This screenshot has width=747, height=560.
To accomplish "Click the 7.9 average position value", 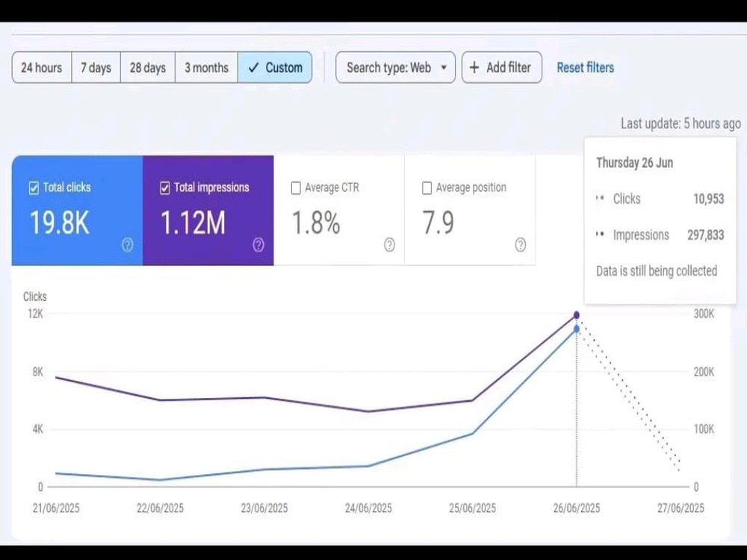I will coord(438,223).
